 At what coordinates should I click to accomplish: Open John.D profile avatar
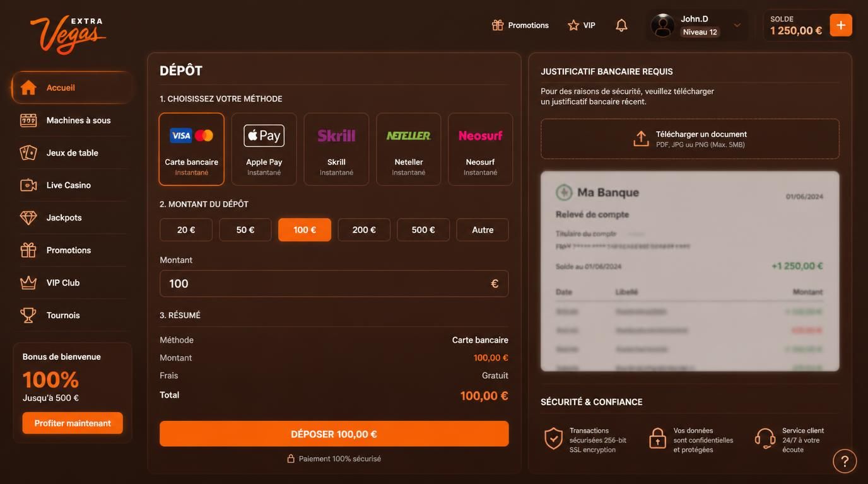(662, 25)
